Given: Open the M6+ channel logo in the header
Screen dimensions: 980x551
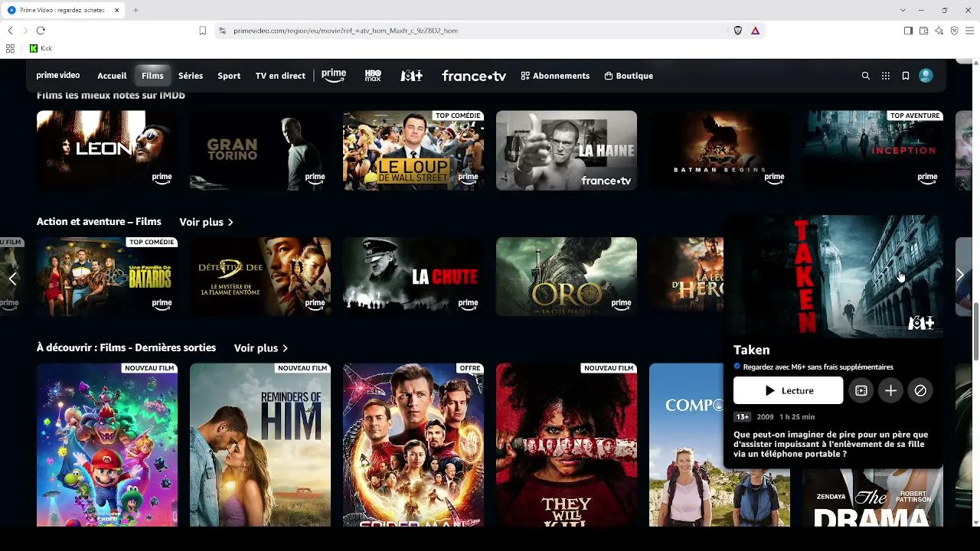Looking at the screenshot, I should 412,76.
